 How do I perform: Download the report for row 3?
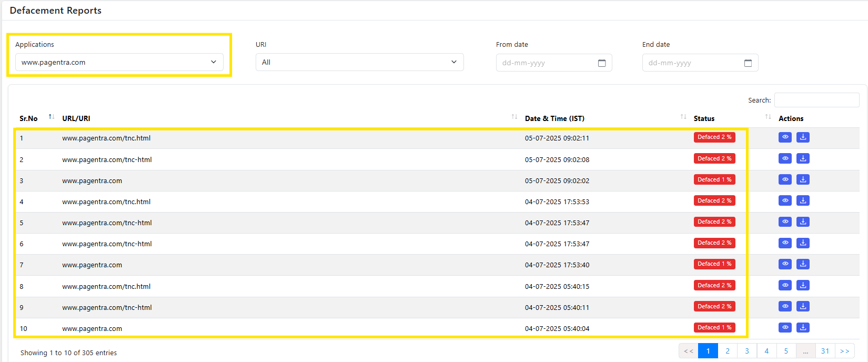pos(803,179)
